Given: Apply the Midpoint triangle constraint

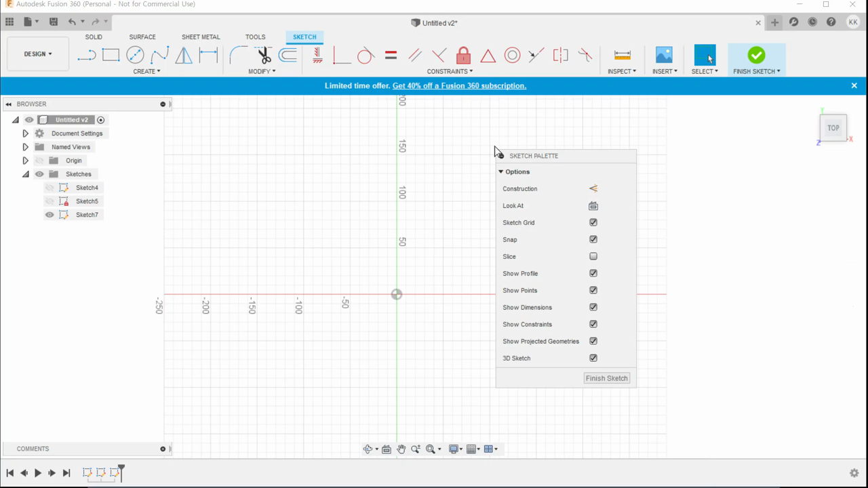Looking at the screenshot, I should pos(488,56).
